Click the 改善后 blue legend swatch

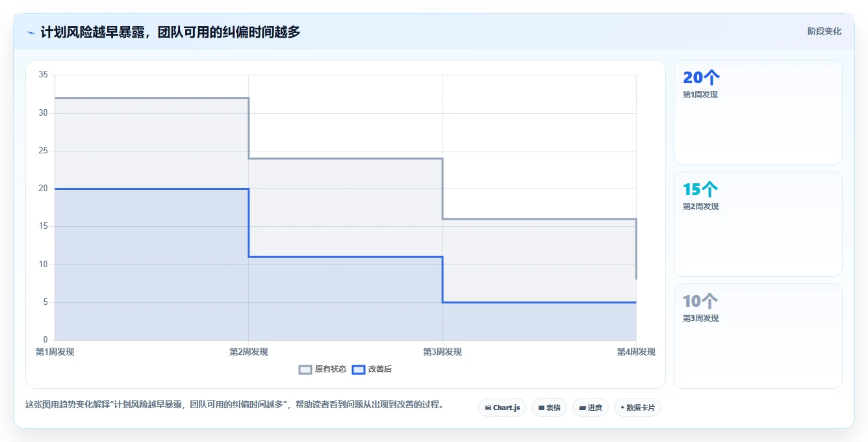359,369
